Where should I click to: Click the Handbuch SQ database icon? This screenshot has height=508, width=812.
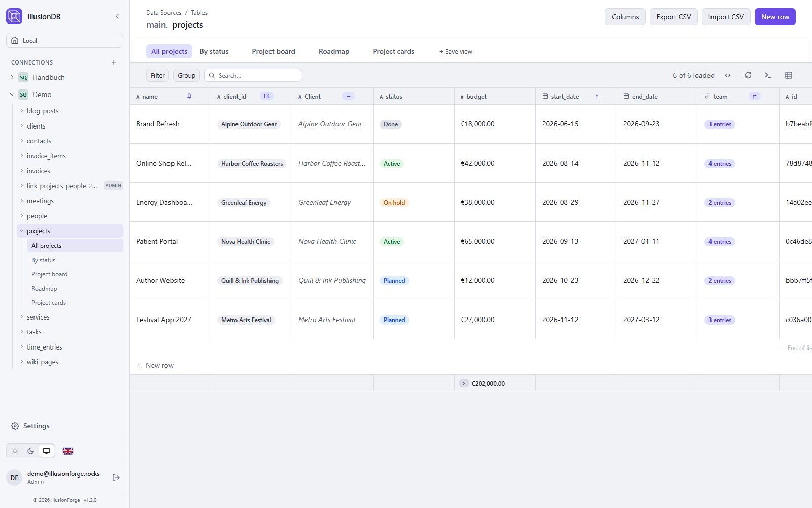(x=23, y=77)
